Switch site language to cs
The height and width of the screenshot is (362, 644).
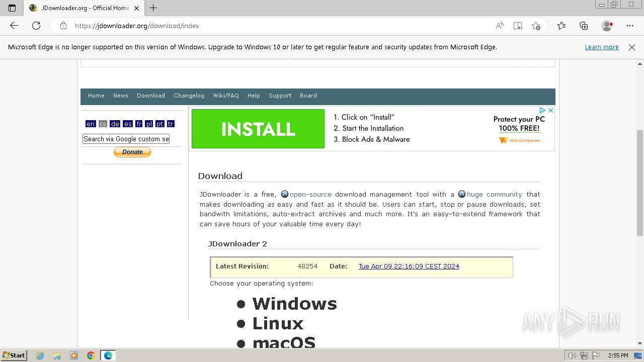103,124
